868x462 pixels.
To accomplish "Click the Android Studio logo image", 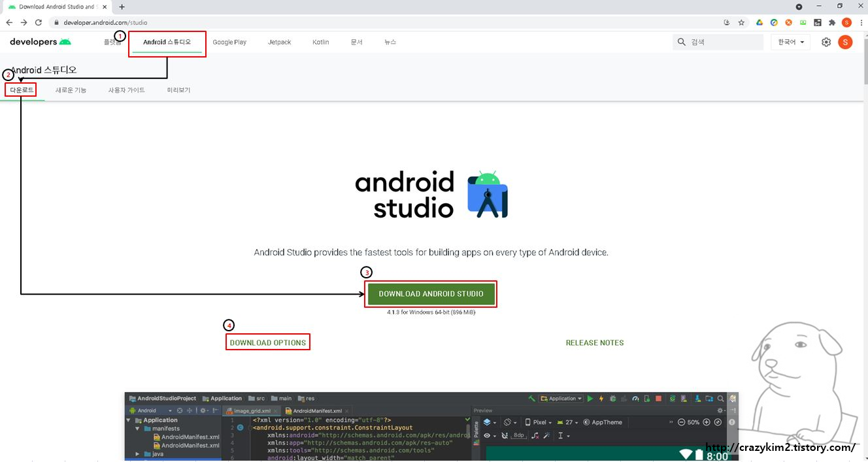I will coord(431,195).
